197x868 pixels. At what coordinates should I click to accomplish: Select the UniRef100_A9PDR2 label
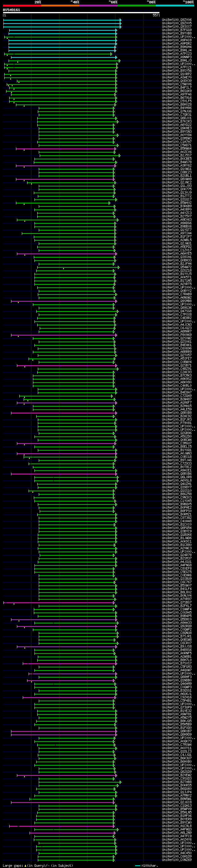[x=177, y=43]
